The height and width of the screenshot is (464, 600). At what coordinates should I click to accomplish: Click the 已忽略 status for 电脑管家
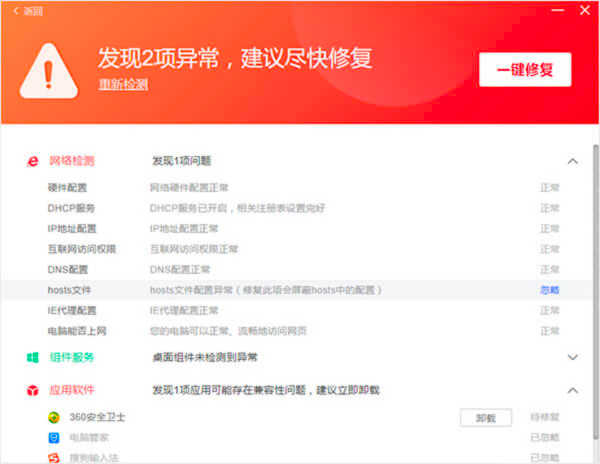545,438
